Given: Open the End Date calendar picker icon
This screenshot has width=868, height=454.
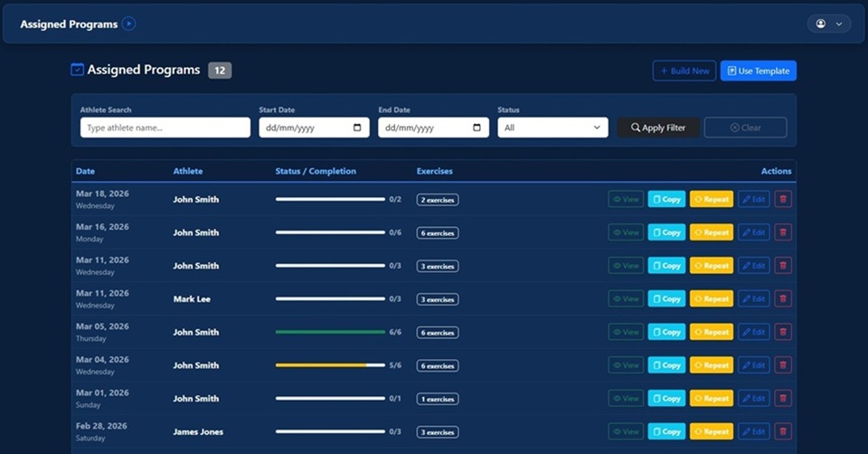Looking at the screenshot, I should click(476, 128).
